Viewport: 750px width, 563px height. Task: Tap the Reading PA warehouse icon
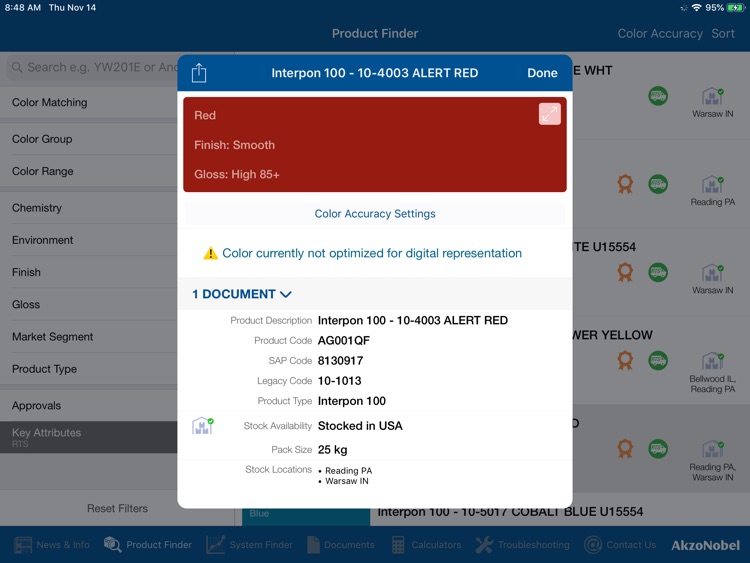click(712, 185)
